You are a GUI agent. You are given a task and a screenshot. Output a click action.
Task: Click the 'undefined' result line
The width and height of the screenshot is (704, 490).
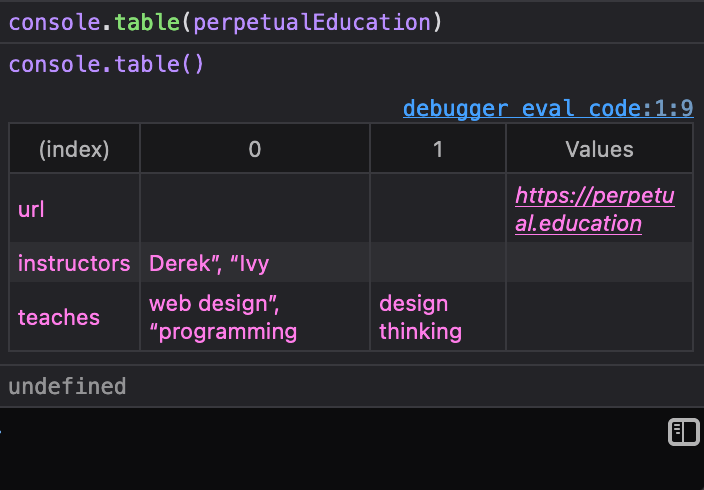tap(352, 386)
